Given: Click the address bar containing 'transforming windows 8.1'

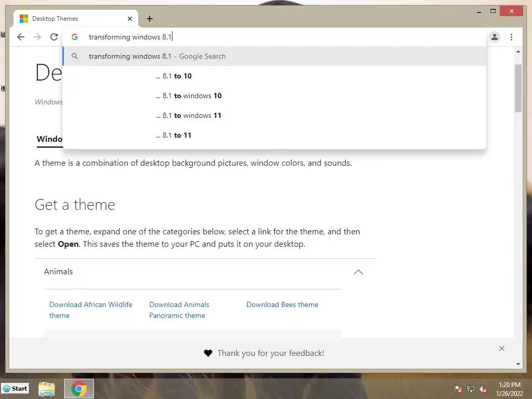Looking at the screenshot, I should [x=275, y=37].
